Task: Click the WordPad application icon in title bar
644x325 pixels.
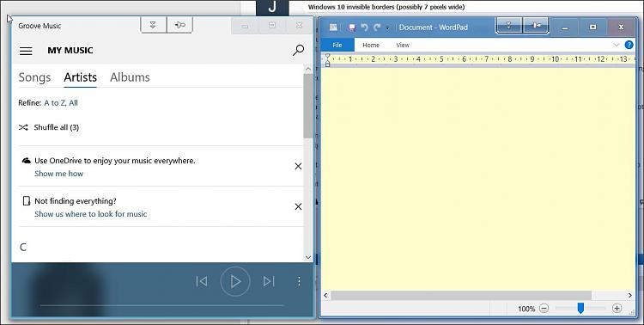Action: point(333,28)
